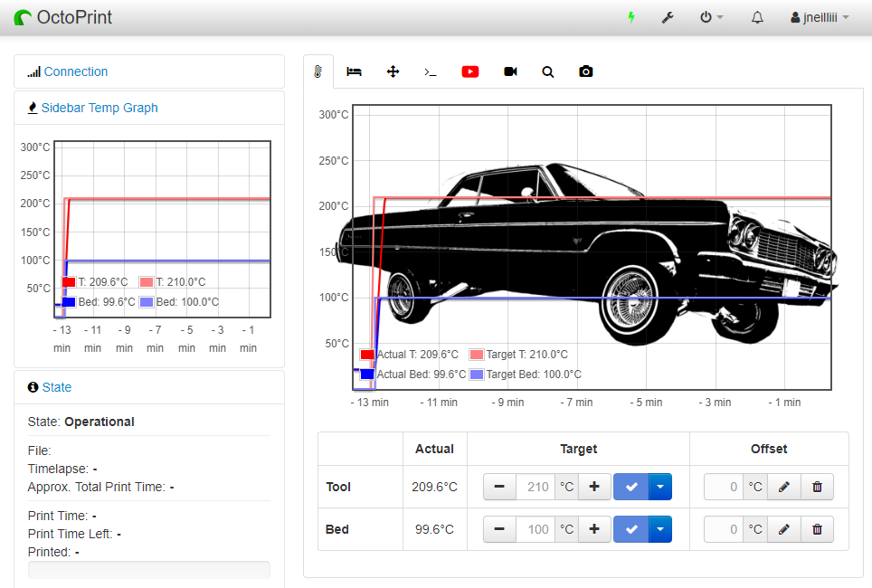Click the flame icon beside Sidebar Temp Graph

pyautogui.click(x=33, y=108)
